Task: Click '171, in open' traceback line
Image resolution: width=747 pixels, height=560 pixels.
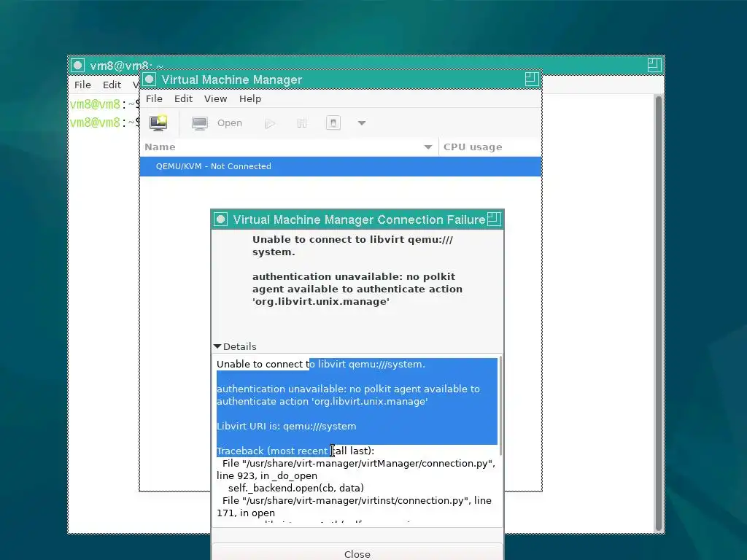Action: coord(246,513)
